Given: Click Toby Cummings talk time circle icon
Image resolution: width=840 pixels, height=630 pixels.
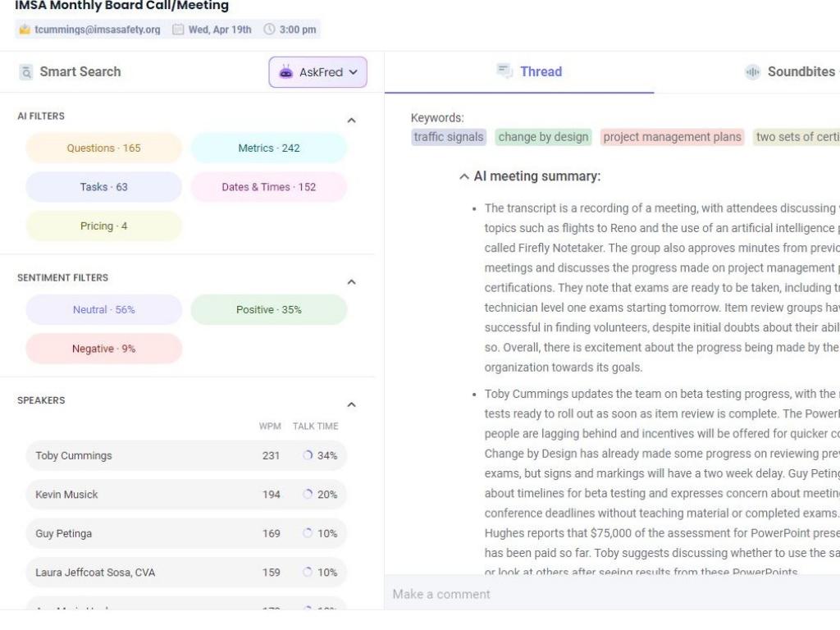Looking at the screenshot, I should 308,455.
